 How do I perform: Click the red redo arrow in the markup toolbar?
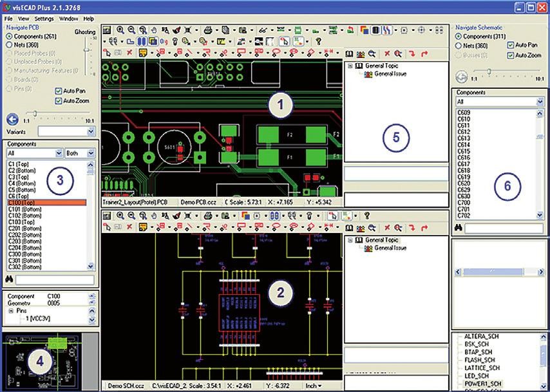coord(424,53)
